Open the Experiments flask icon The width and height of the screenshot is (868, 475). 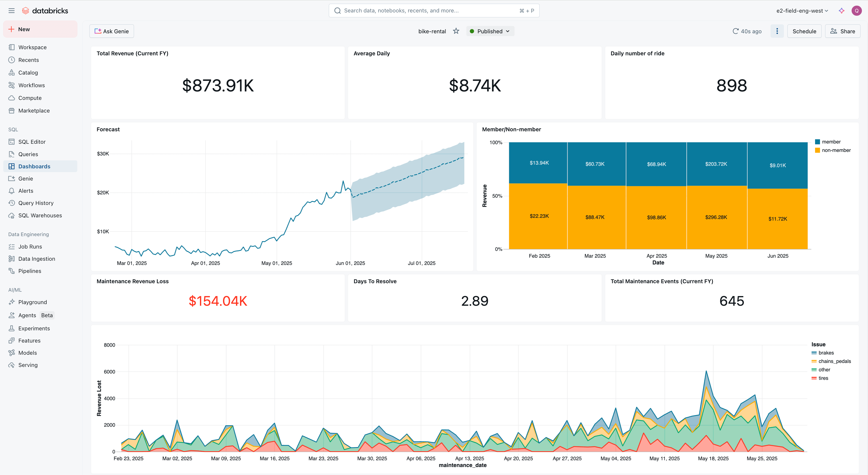coord(11,328)
